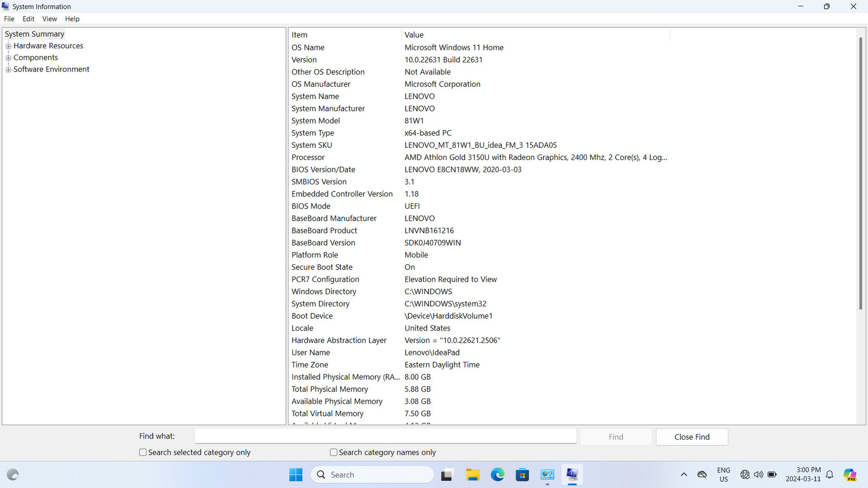Select the System SKU row
The image size is (868, 488).
[479, 145]
